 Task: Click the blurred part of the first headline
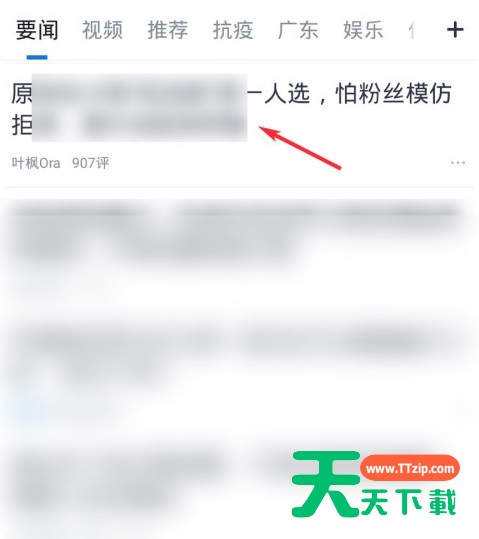tap(139, 107)
